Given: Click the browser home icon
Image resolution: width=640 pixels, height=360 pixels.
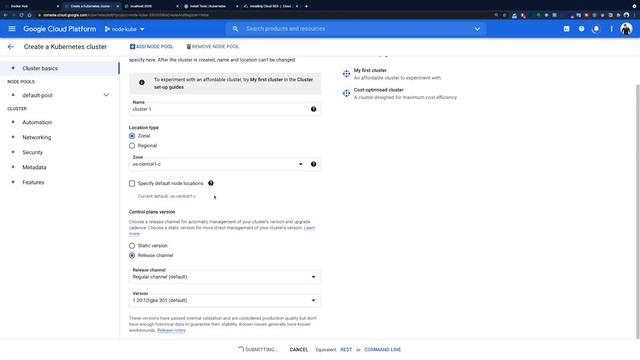Looking at the screenshot, I should click(x=29, y=15).
